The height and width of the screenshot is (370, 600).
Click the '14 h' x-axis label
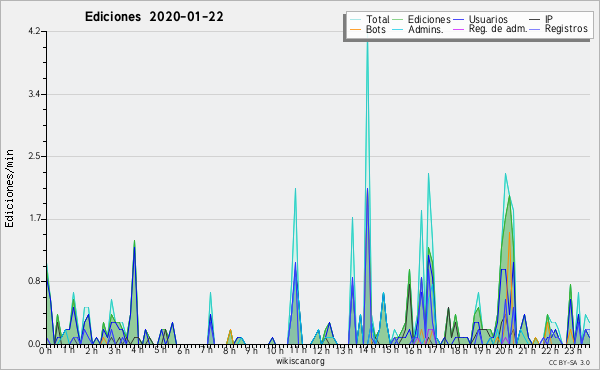pos(367,350)
